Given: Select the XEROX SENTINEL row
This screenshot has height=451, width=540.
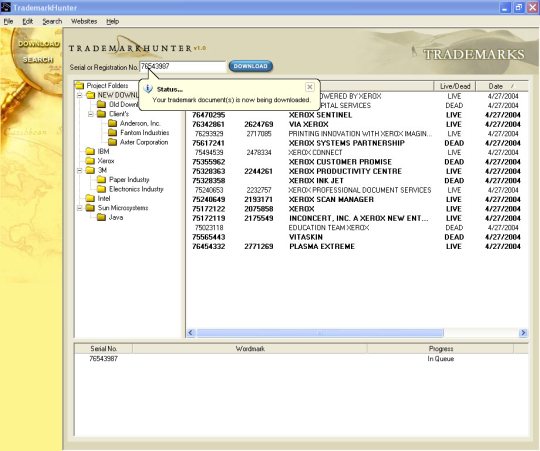Looking at the screenshot, I should pyautogui.click(x=356, y=115).
